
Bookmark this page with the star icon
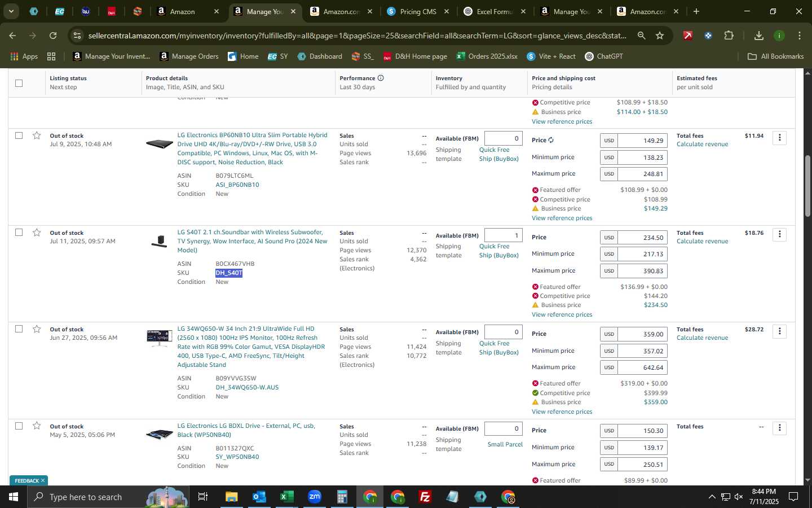[660, 36]
